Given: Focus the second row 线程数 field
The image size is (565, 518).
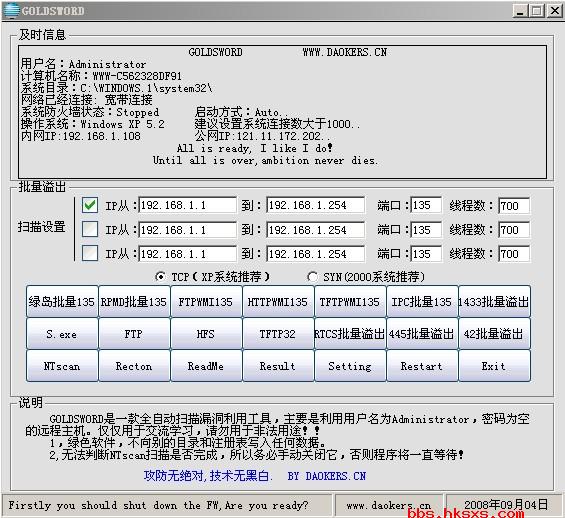Looking at the screenshot, I should pos(514,230).
